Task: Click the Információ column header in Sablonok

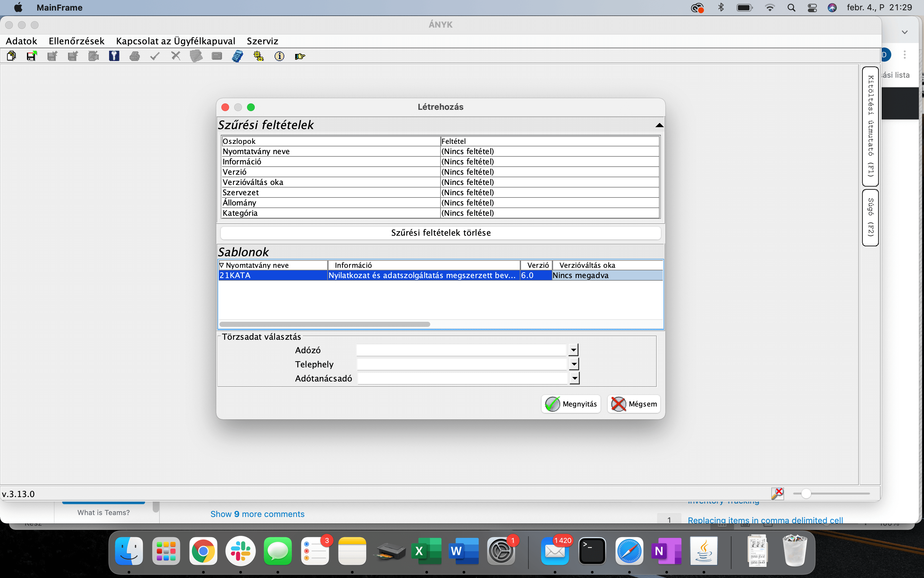Action: pyautogui.click(x=424, y=265)
